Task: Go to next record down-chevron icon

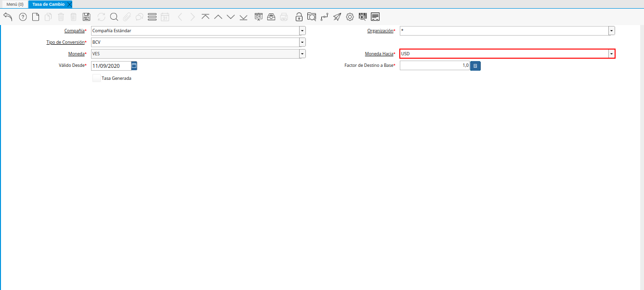Action: coord(231,17)
